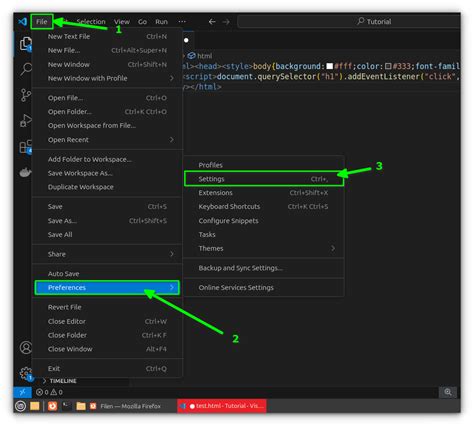
Task: Choose Open File... entry
Action: tap(107, 98)
